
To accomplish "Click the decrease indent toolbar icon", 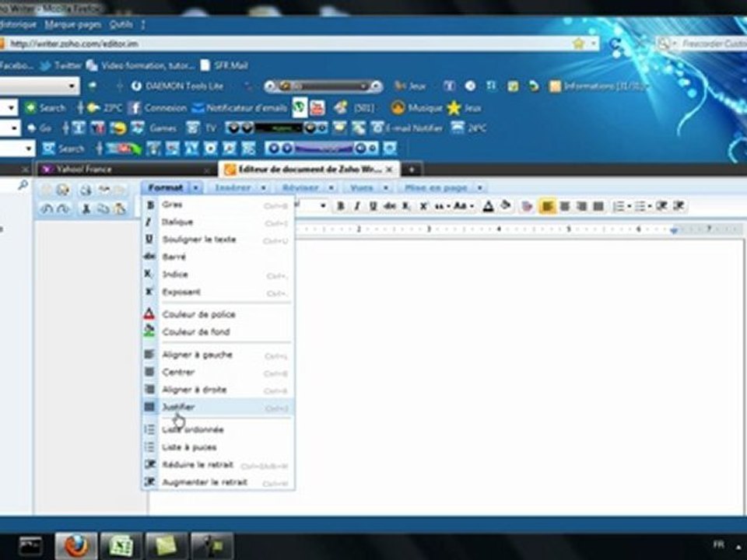I will pos(661,206).
